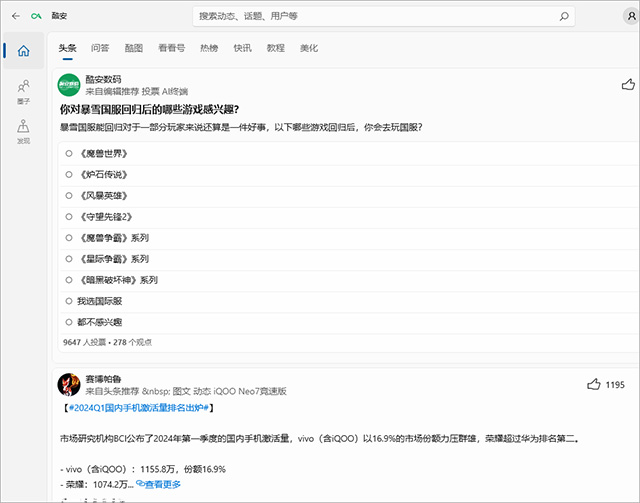The width and height of the screenshot is (640, 503).
Task: Click 来自编辑推荐 投票 AI终端 subtitle
Action: pos(137,91)
